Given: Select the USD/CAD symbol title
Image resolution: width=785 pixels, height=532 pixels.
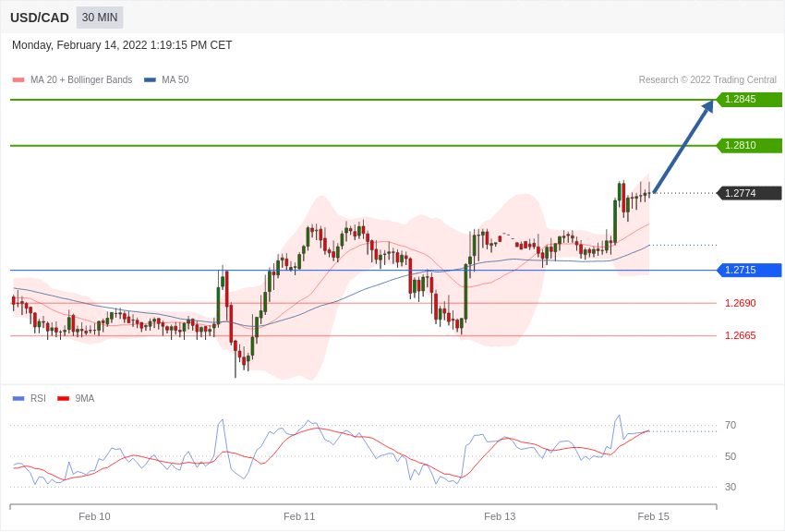Looking at the screenshot, I should pyautogui.click(x=40, y=18).
